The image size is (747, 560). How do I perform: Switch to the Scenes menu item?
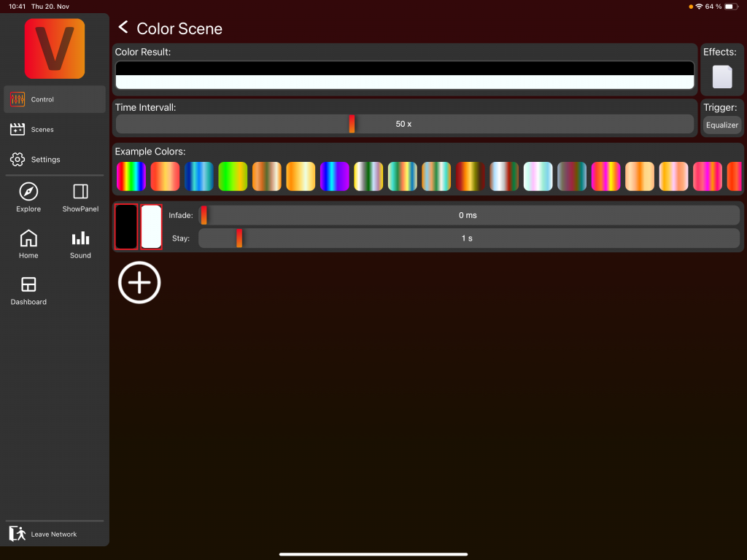pyautogui.click(x=55, y=129)
